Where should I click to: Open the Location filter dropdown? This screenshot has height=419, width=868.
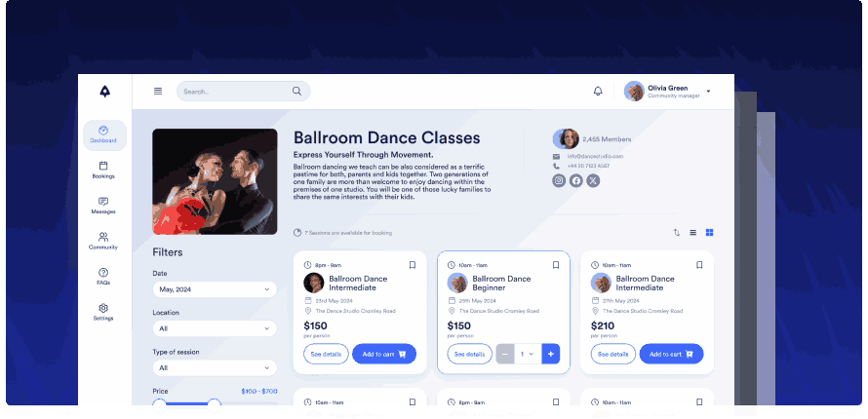click(215, 329)
